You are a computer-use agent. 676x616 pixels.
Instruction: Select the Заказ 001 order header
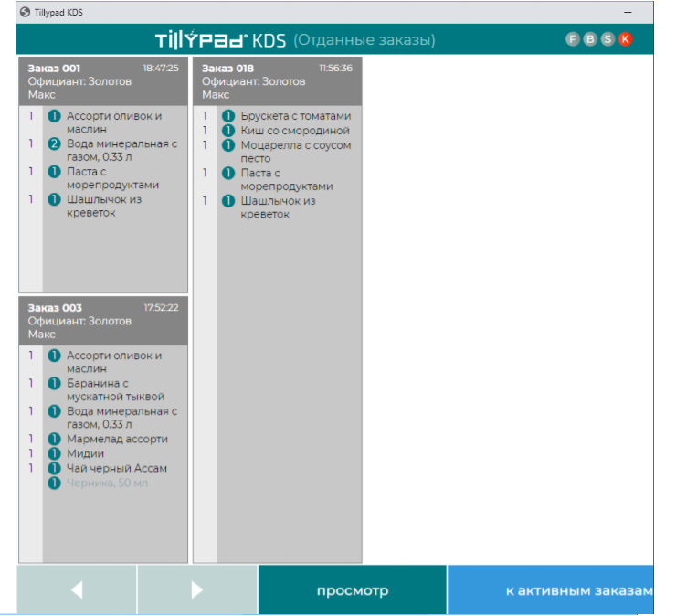[103, 81]
